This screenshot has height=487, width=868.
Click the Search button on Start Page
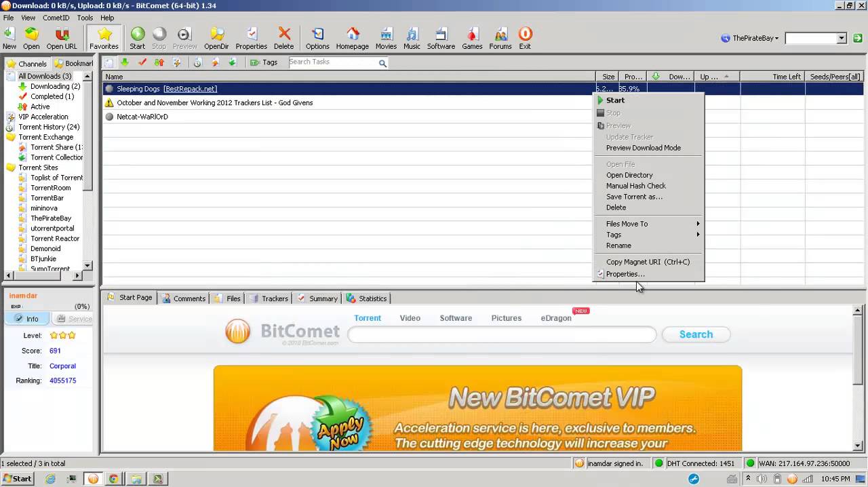coord(696,334)
